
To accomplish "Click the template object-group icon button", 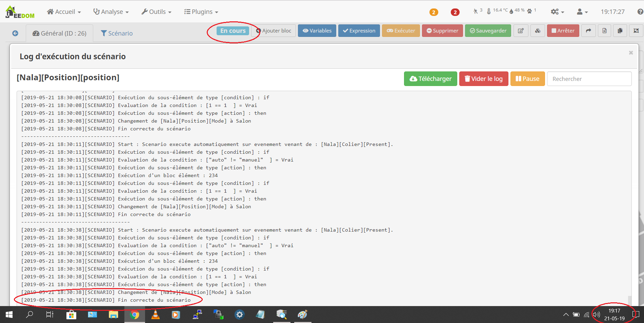I will tap(636, 31).
